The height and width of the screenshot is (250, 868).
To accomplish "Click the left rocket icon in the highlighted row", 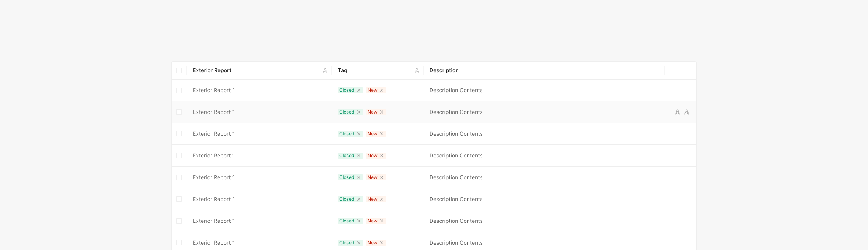I will pos(678,112).
